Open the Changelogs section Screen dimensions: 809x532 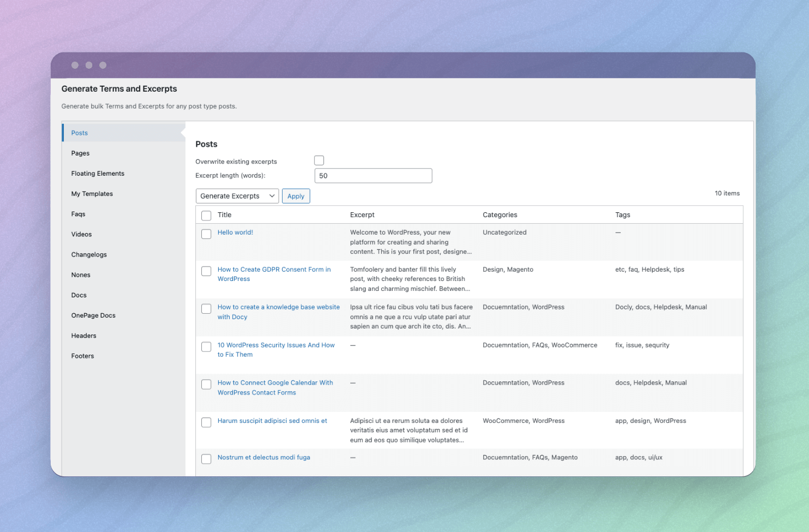tap(89, 254)
